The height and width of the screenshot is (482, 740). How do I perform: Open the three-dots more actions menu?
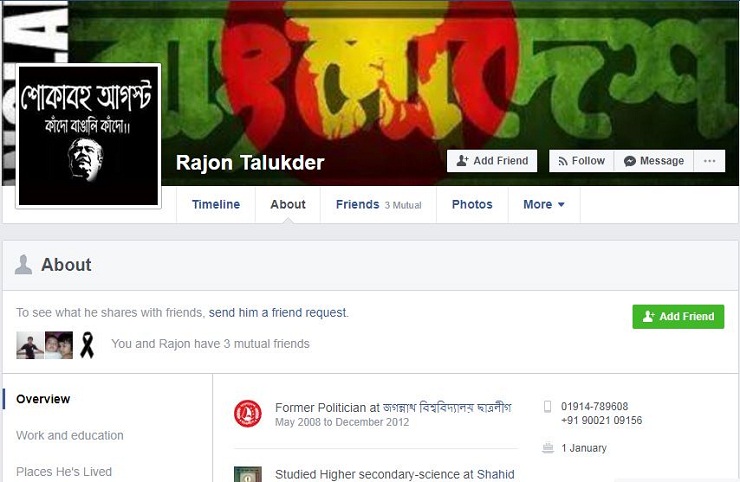(x=709, y=161)
